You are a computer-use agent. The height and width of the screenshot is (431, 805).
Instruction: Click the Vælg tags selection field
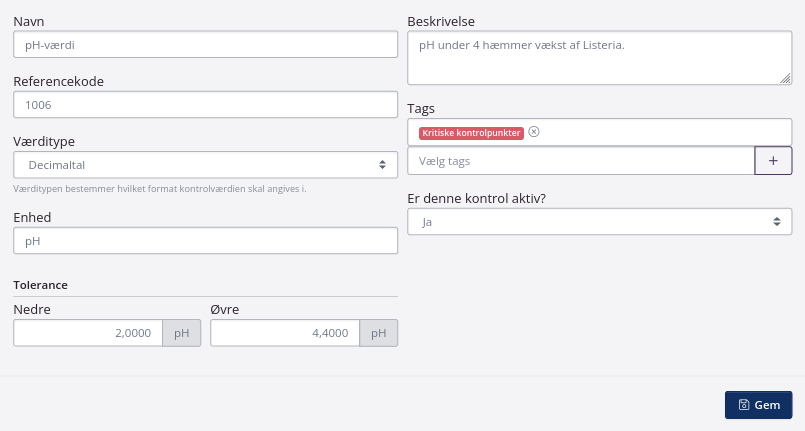(x=580, y=161)
